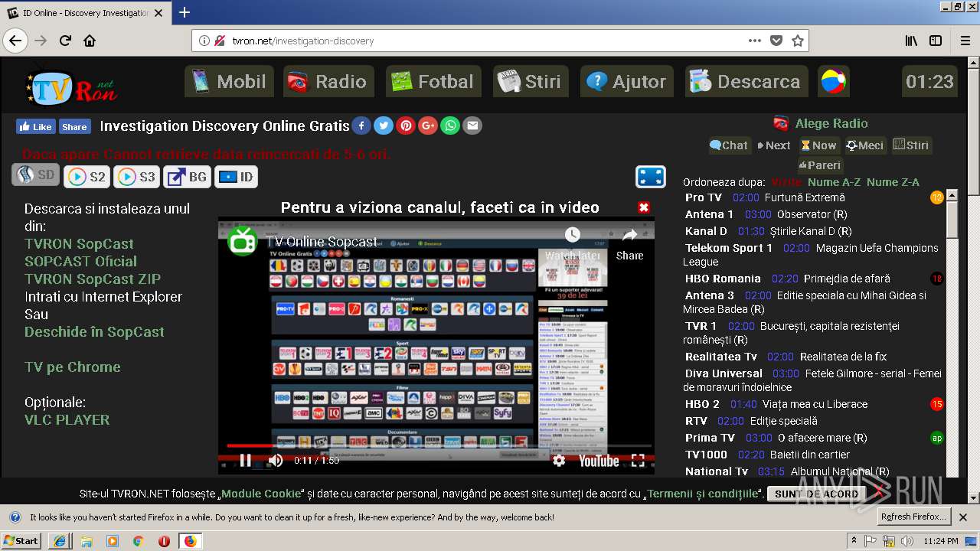Share page via WhatsApp icon
The image size is (980, 551).
pyautogui.click(x=450, y=126)
